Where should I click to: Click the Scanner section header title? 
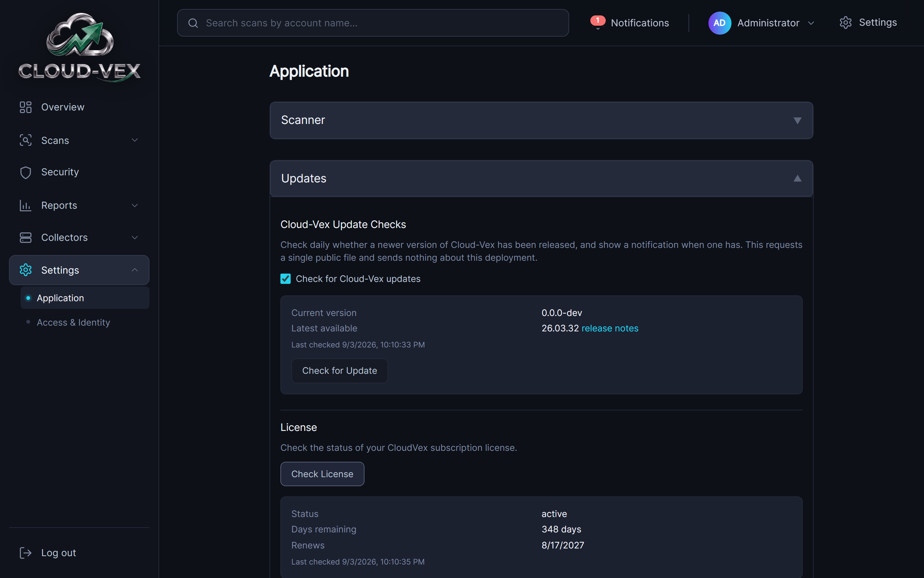[x=303, y=120]
